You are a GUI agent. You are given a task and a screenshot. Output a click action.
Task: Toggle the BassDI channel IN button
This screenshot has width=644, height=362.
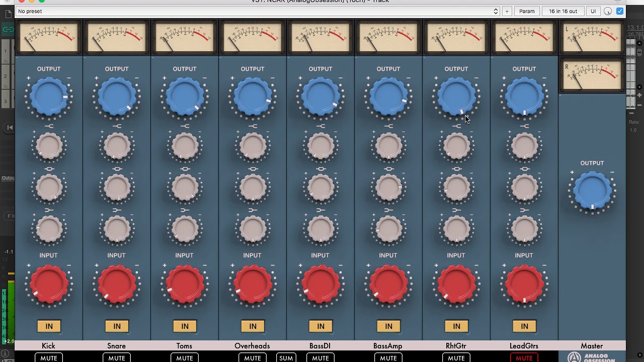point(320,326)
